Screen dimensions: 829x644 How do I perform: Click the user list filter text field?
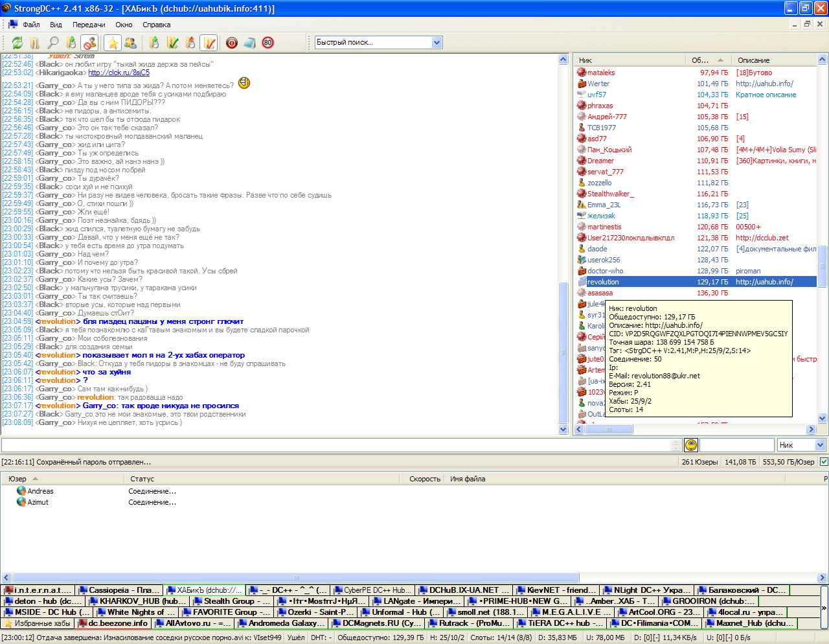[737, 445]
